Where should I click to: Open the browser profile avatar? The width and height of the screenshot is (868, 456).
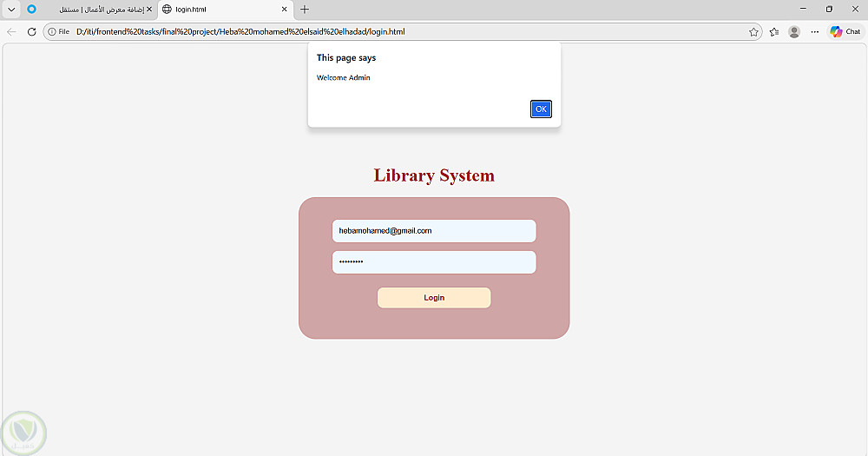pos(794,31)
